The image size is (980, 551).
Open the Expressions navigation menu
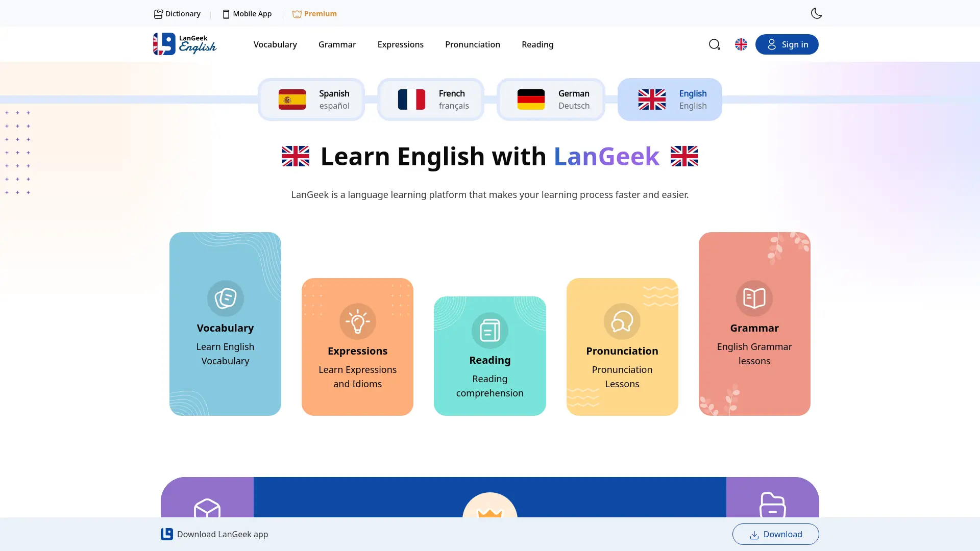[x=400, y=44]
